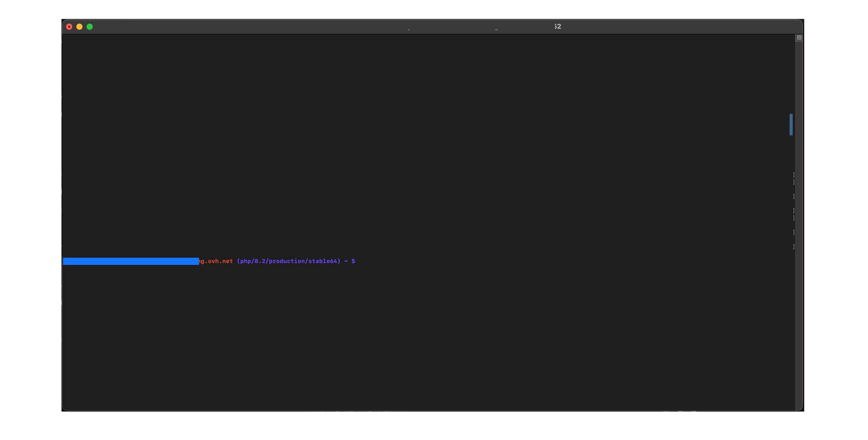The width and height of the screenshot is (868, 440).
Task: Click the pane indicator icon above the scrollbar
Action: [x=799, y=37]
